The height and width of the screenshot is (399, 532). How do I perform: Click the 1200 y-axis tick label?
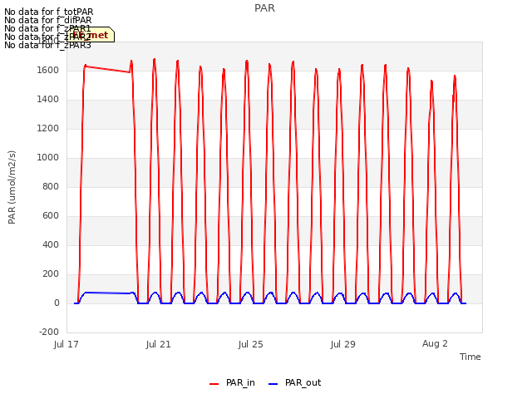tap(48, 129)
